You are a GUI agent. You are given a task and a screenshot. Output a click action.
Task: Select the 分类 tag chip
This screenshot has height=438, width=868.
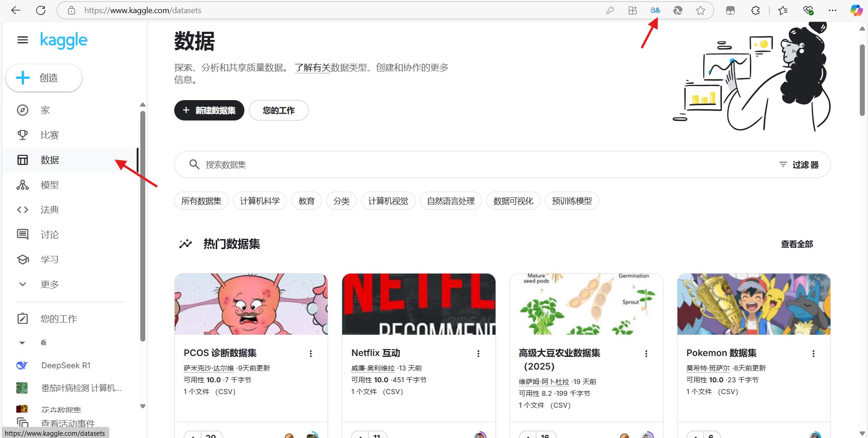pyautogui.click(x=341, y=201)
